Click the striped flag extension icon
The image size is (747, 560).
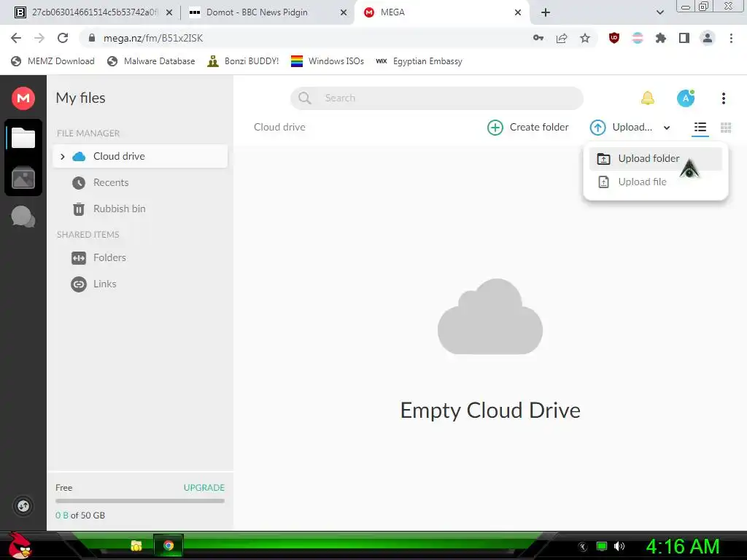point(638,38)
